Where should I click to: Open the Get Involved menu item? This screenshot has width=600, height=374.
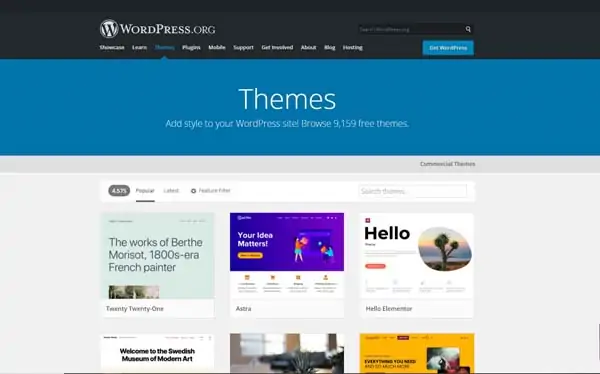pyautogui.click(x=277, y=47)
